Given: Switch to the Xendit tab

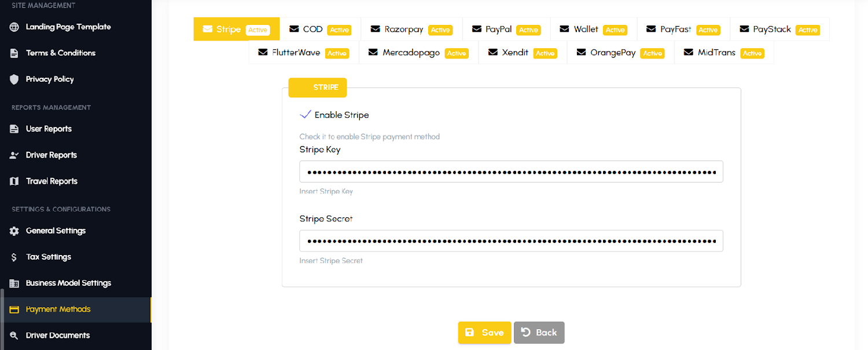Looking at the screenshot, I should tap(523, 52).
